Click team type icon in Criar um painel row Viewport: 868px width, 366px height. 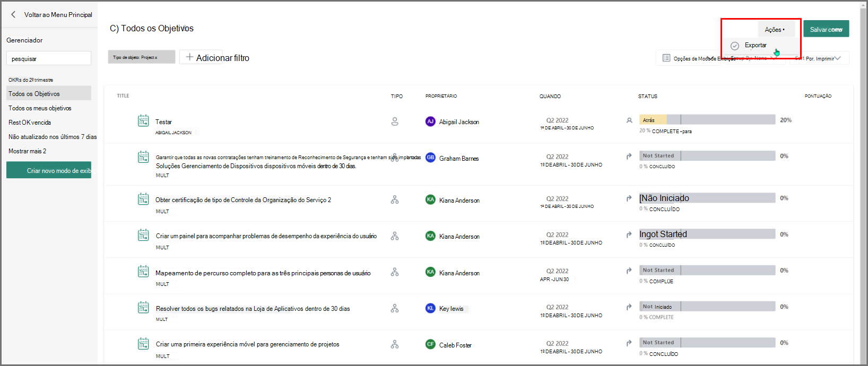pyautogui.click(x=395, y=236)
